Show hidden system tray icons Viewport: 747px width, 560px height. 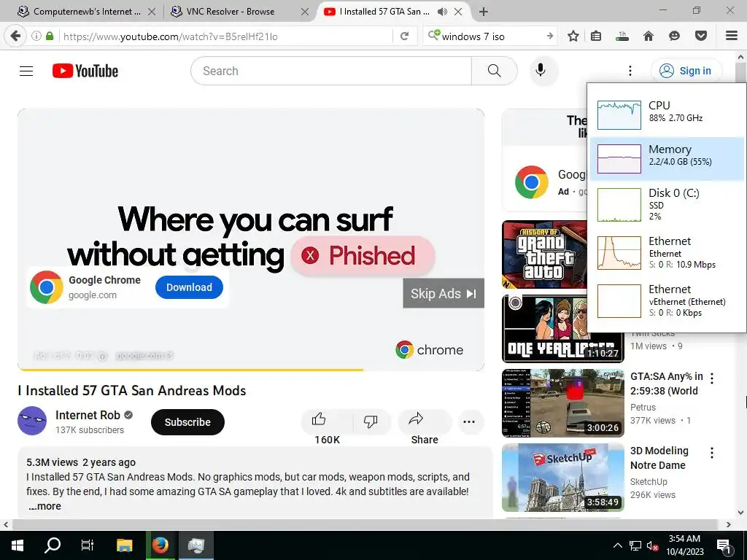[617, 545]
